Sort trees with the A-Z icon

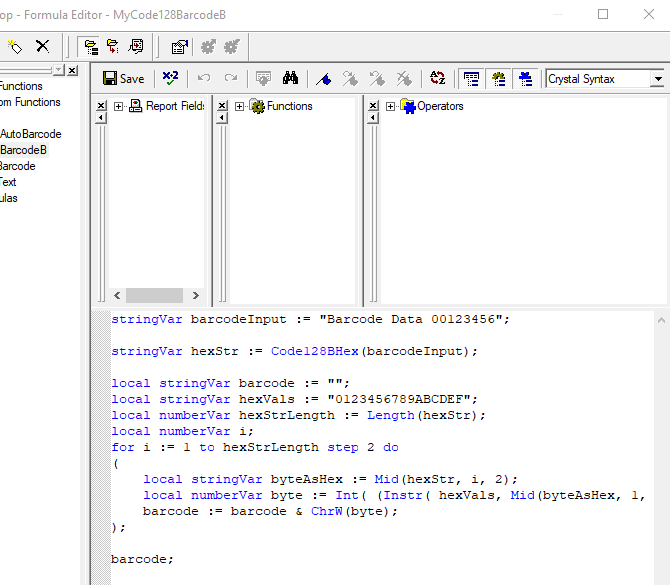click(x=438, y=78)
